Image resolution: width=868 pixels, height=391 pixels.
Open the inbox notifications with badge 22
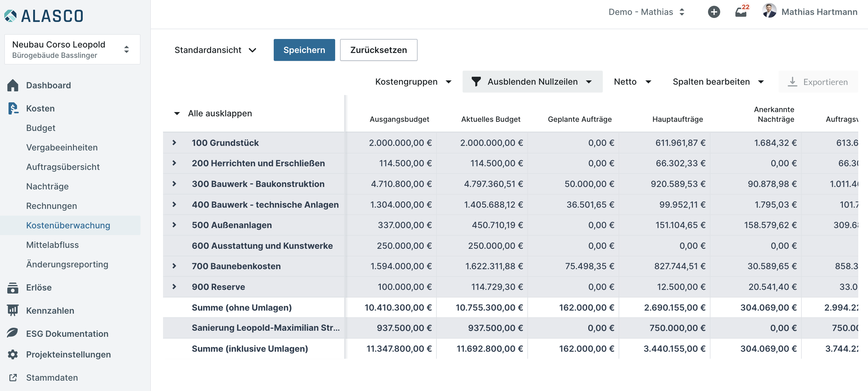741,12
